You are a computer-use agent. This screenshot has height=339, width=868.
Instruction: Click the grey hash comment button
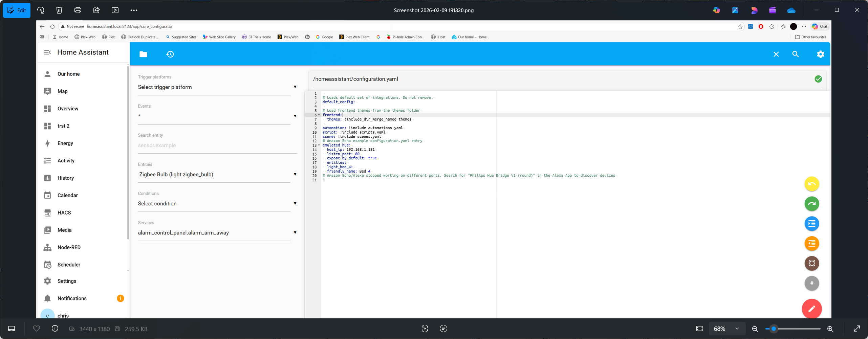[811, 283]
